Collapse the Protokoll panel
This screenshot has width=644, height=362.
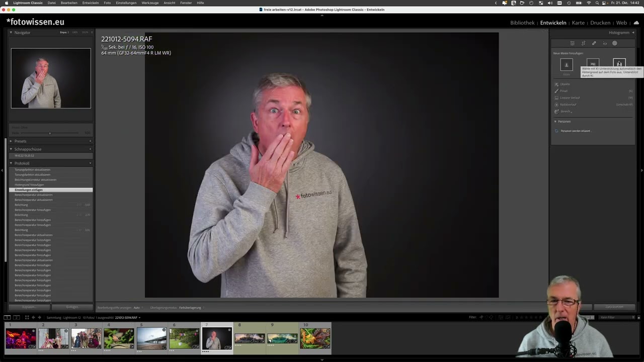[x=11, y=163]
